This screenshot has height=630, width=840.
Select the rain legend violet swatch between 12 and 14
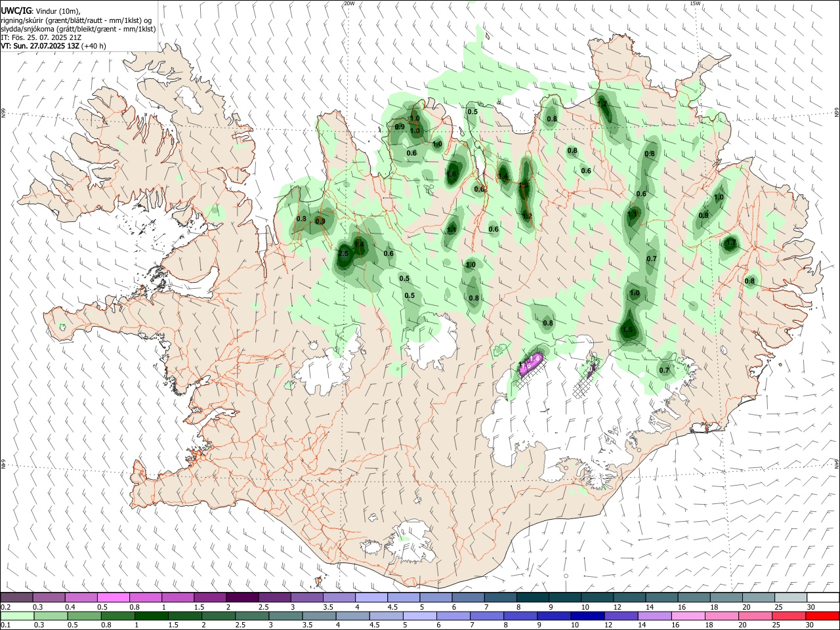click(x=621, y=616)
